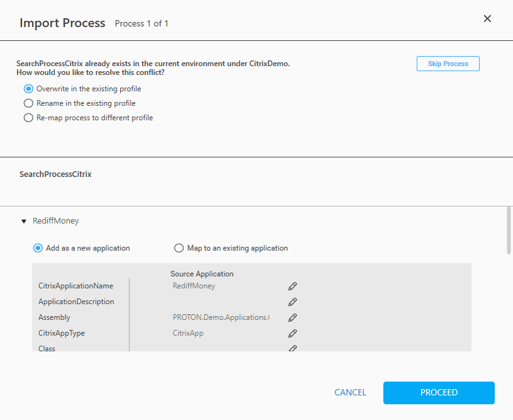Close the Import Process dialog
This screenshot has height=420, width=513.
click(x=487, y=18)
